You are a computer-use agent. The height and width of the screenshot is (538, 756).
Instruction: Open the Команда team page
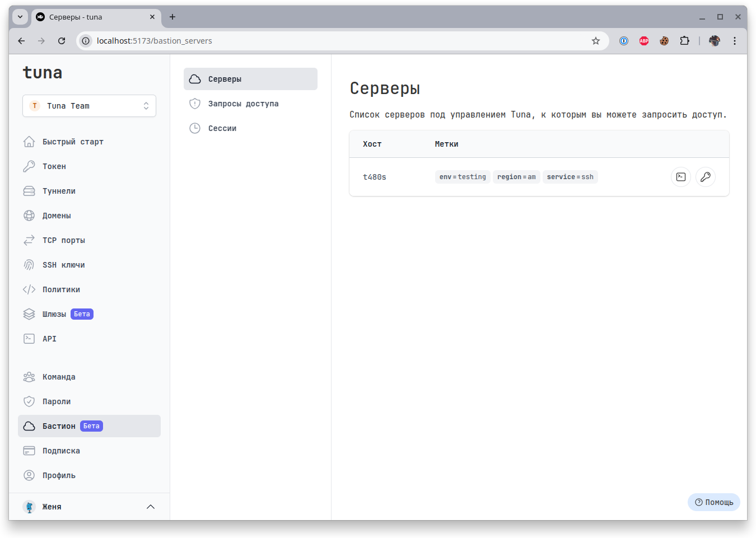[x=59, y=377]
